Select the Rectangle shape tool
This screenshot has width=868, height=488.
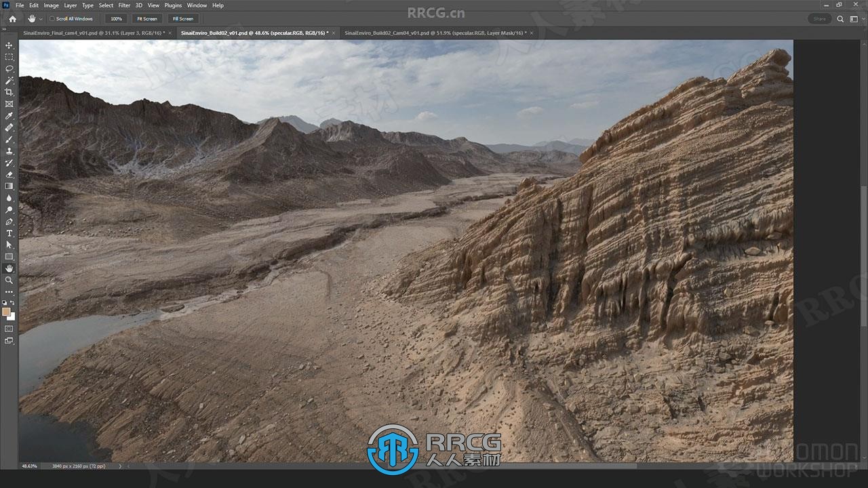(9, 257)
